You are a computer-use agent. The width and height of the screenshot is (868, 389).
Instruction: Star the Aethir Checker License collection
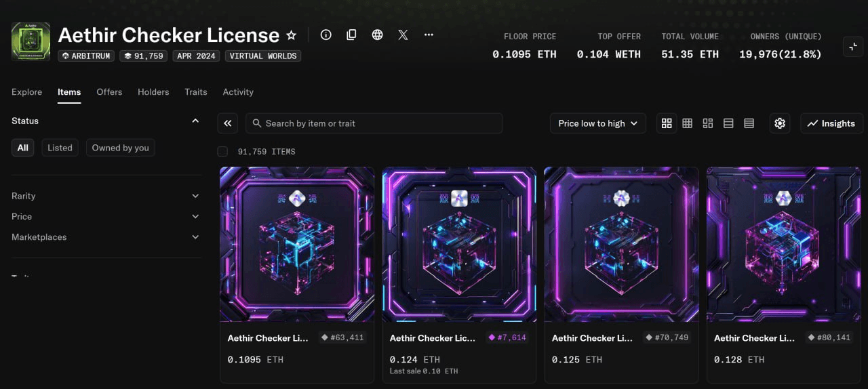click(x=291, y=35)
